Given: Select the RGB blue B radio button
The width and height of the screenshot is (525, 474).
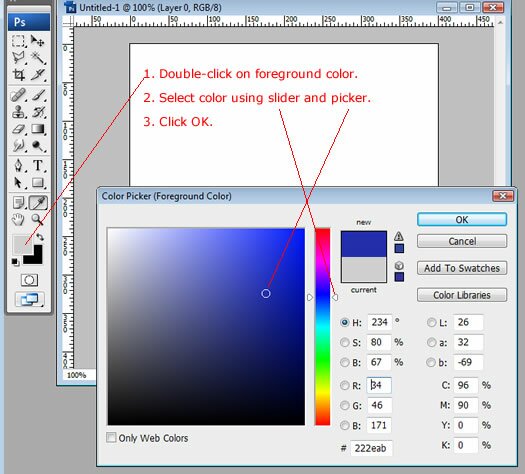Looking at the screenshot, I should click(345, 425).
